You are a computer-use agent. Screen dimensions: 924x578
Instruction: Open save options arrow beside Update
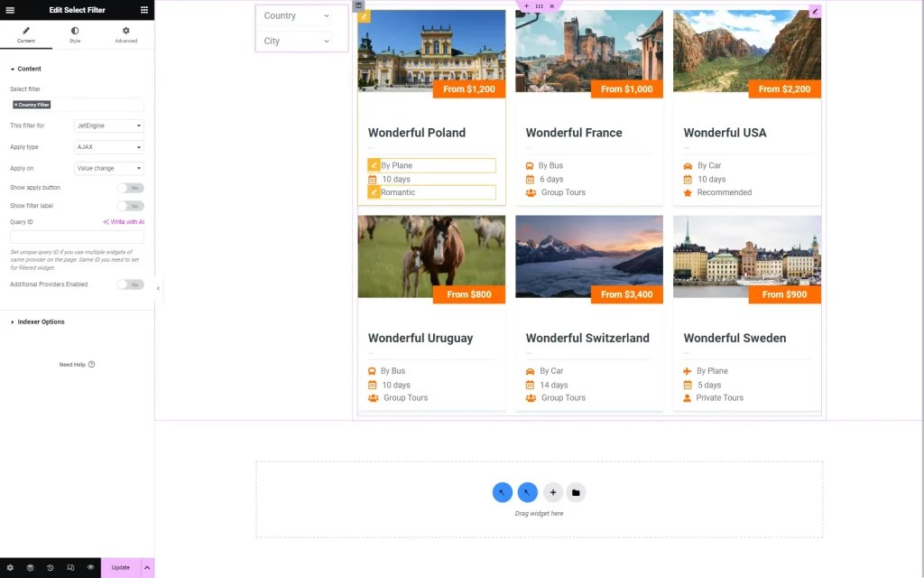pyautogui.click(x=147, y=567)
